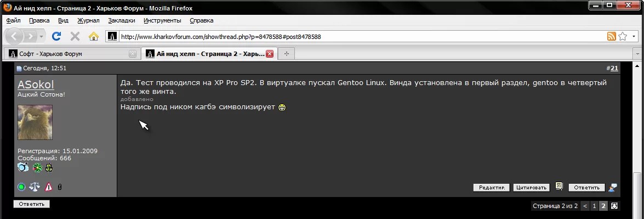Click the quick reply person icon
The image size is (644, 219).
coord(613,187)
